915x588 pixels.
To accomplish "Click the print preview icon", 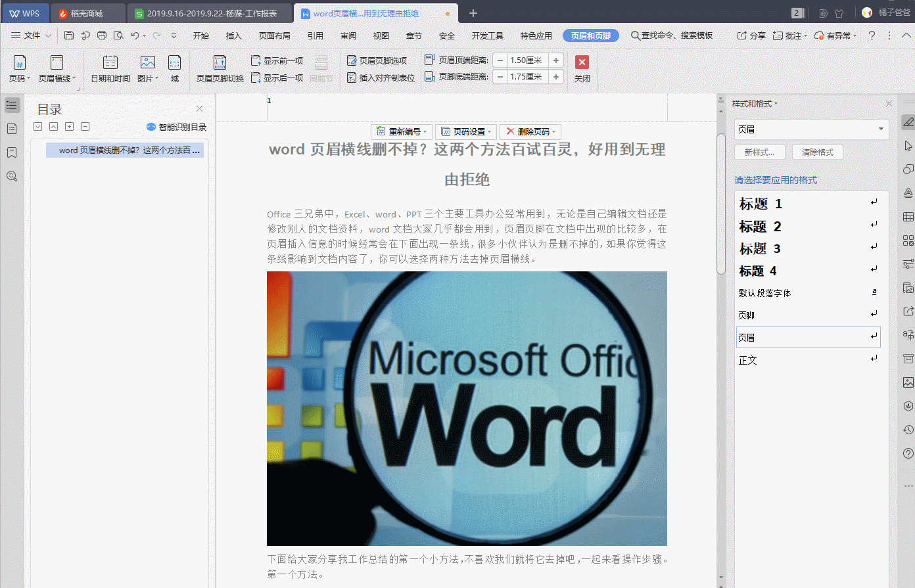I will click(118, 35).
